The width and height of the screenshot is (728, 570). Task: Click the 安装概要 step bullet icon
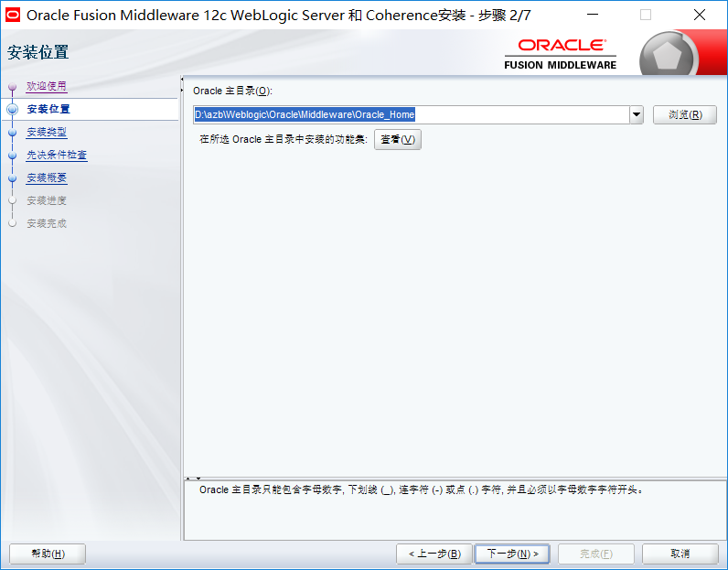[x=13, y=177]
